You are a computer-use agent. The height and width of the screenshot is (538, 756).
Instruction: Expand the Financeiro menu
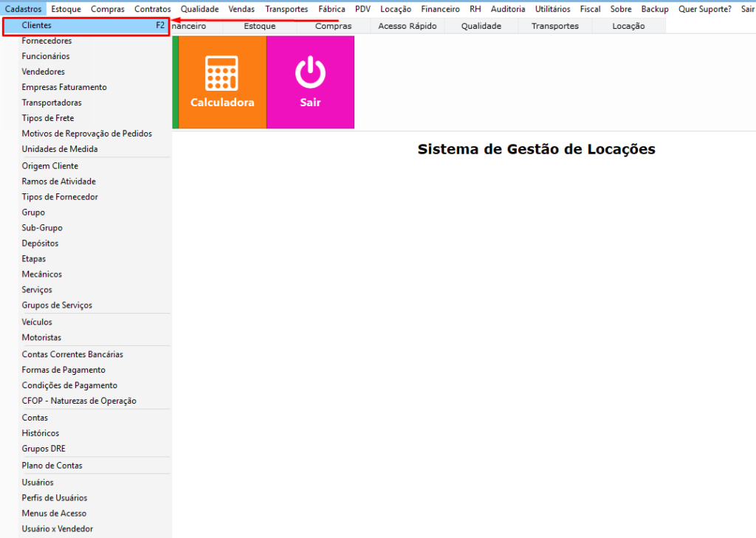click(x=440, y=10)
